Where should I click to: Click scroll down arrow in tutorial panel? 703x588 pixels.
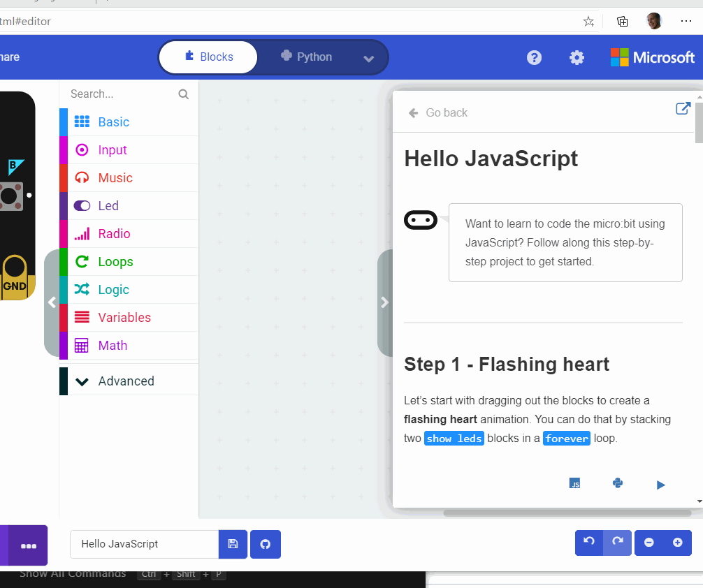699,501
